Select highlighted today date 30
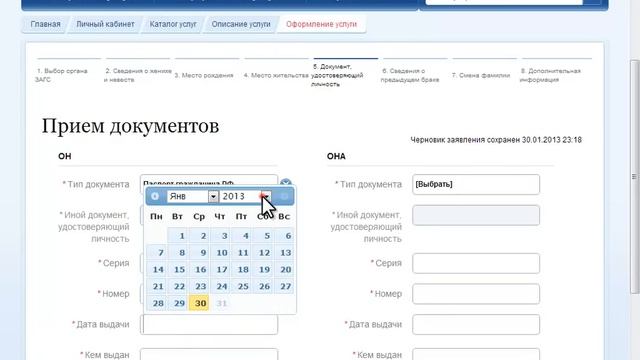 click(x=199, y=303)
